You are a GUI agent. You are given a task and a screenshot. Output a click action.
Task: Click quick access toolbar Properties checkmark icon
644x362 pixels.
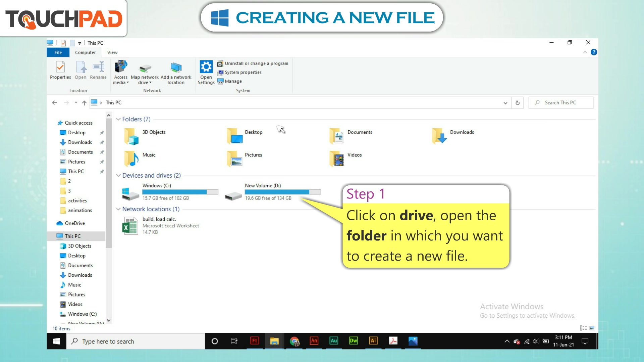coord(63,43)
